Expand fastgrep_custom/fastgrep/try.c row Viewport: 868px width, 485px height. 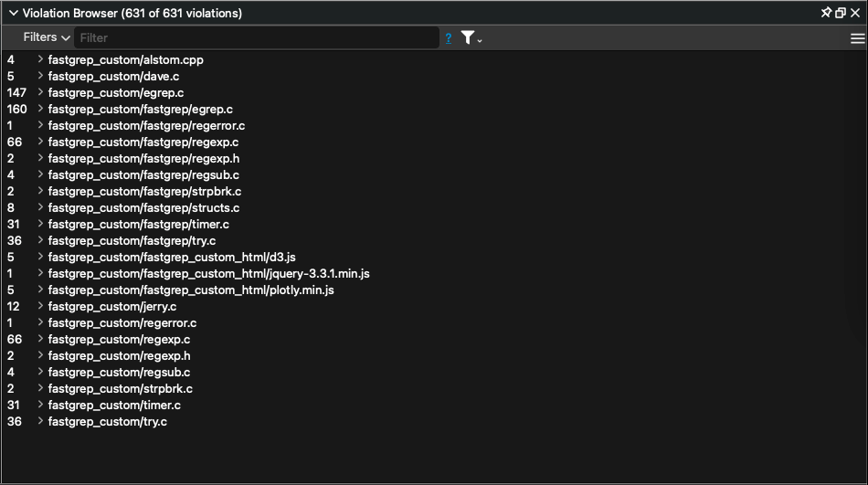pyautogui.click(x=40, y=239)
